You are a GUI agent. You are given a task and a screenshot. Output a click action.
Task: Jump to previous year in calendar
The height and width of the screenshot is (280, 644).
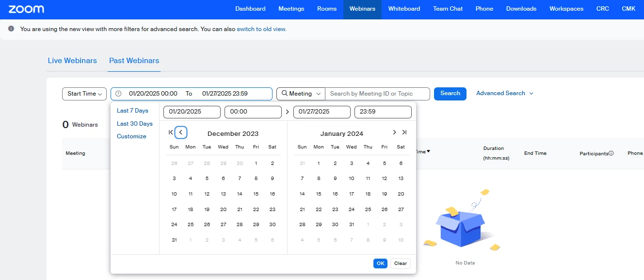pyautogui.click(x=171, y=132)
